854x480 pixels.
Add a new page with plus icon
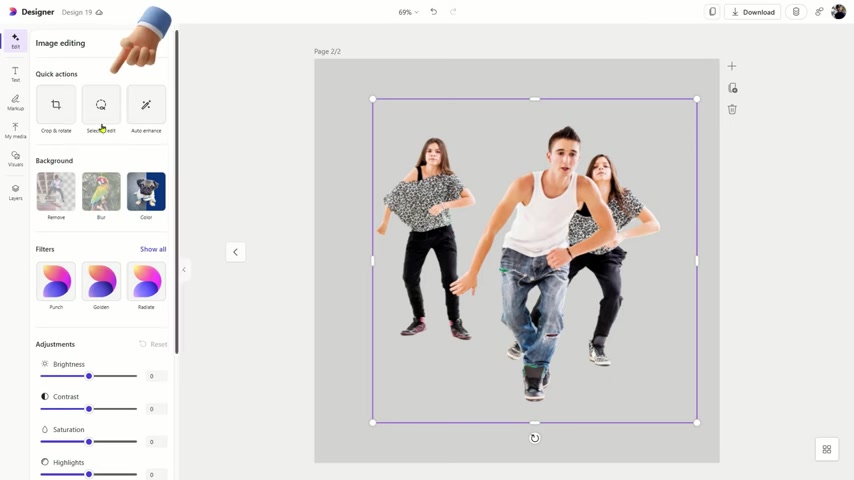click(x=732, y=66)
